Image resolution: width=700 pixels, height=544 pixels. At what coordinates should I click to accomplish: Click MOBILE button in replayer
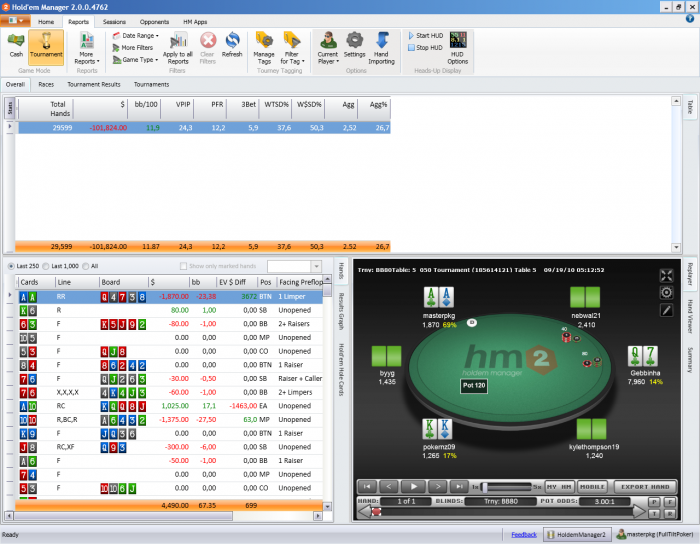[x=592, y=487]
